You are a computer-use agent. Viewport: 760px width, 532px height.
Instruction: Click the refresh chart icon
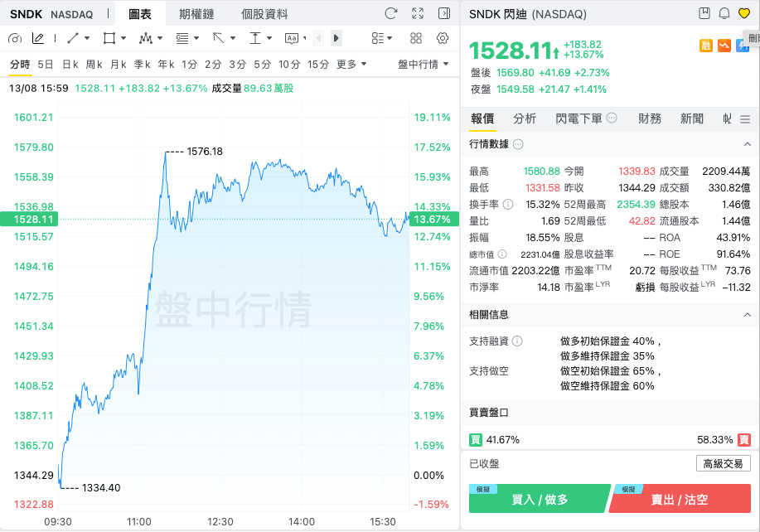pyautogui.click(x=390, y=13)
